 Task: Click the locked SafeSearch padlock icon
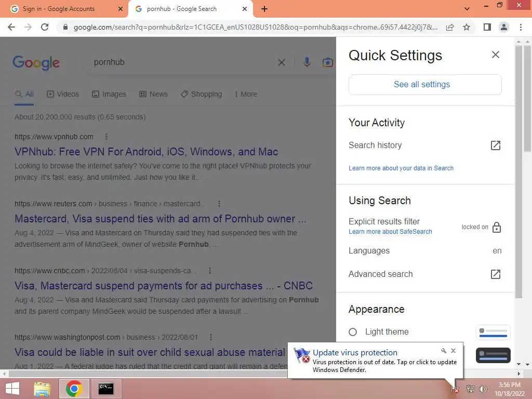496,227
